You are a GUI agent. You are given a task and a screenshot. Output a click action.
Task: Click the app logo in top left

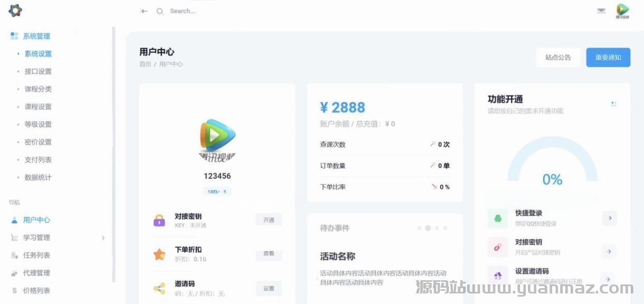tap(15, 10)
